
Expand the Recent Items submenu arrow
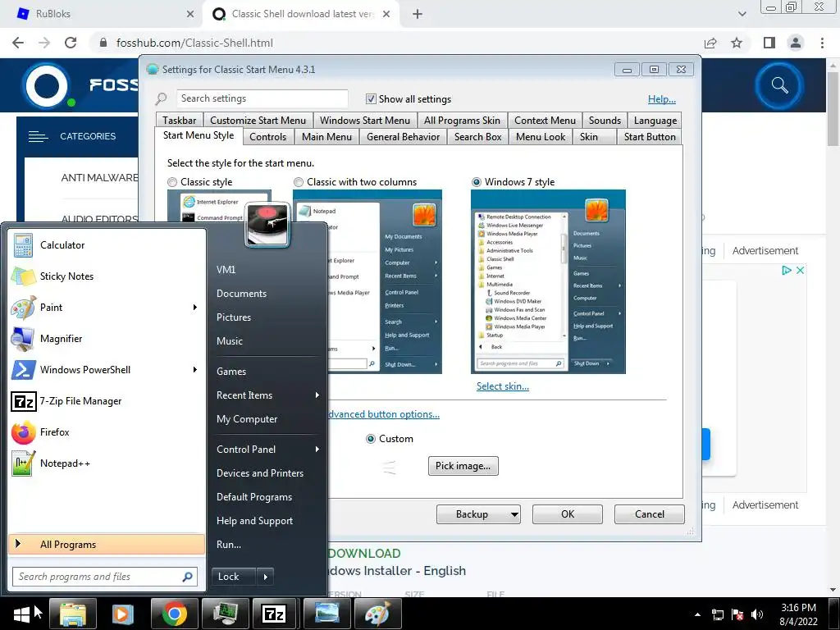(317, 395)
